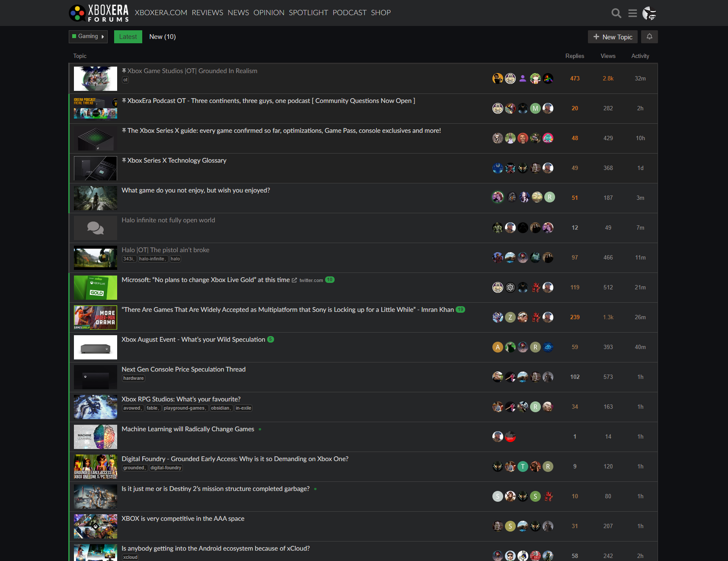Open the NEWS menu item
Screen dimensions: 728x561
click(238, 13)
